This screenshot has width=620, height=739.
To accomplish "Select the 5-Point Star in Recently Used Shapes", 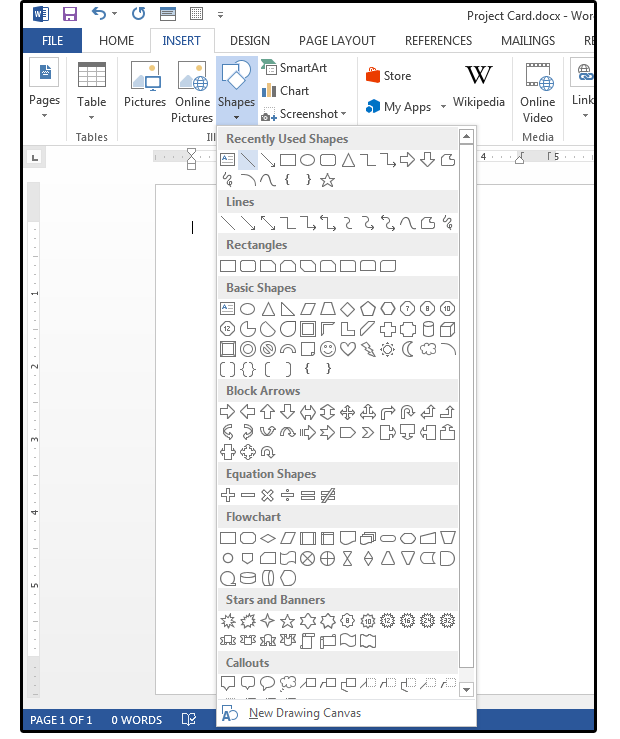I will 327,180.
